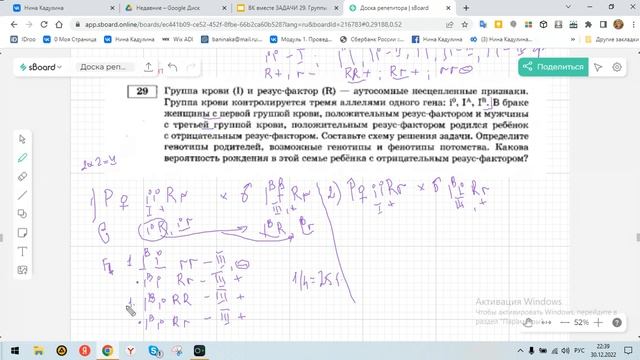Expand the bookmarks overflow chevrons
This screenshot has width=640, height=360.
(573, 39)
